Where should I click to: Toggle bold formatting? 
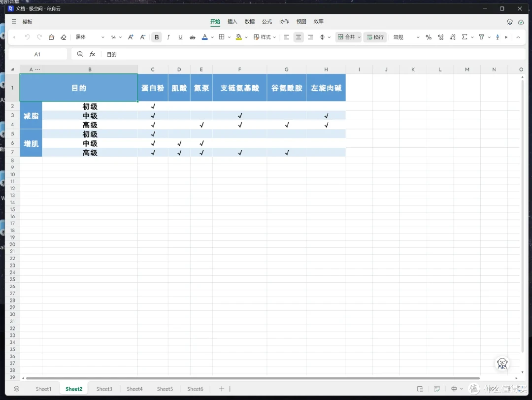(x=157, y=37)
